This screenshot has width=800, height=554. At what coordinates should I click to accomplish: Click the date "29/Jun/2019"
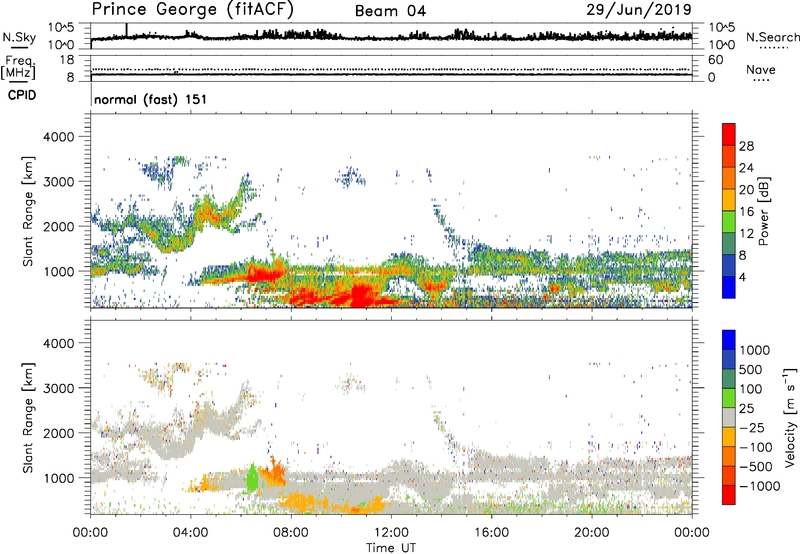(x=639, y=9)
